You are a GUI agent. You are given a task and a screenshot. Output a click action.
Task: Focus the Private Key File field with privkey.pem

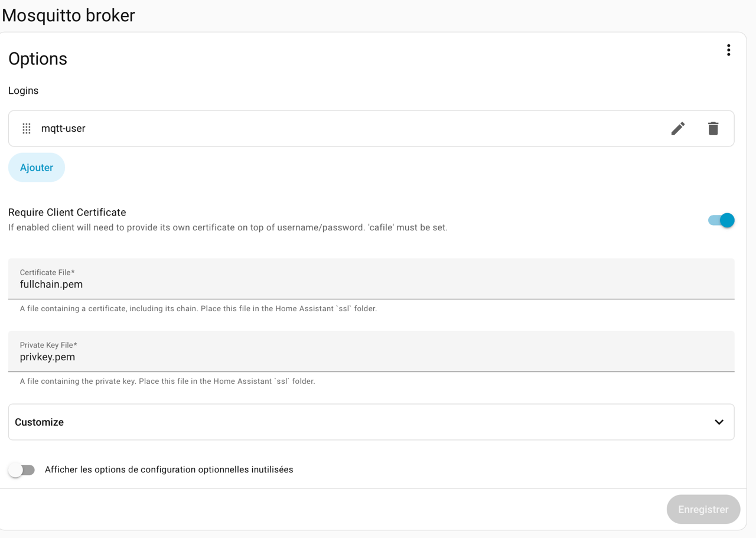pyautogui.click(x=371, y=357)
